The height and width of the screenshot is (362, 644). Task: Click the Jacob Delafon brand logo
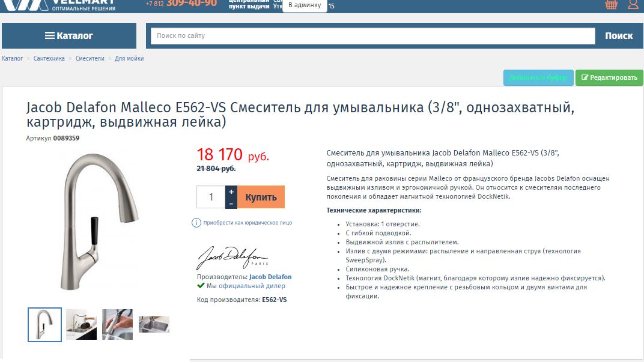[232, 258]
